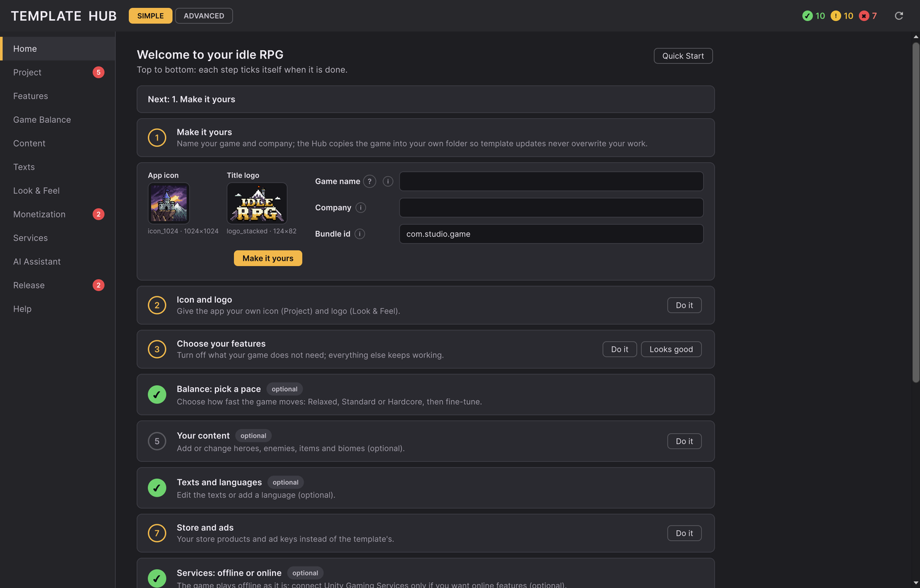Open Look & Feel in sidebar
Screen dimensions: 920x588
click(x=58, y=191)
